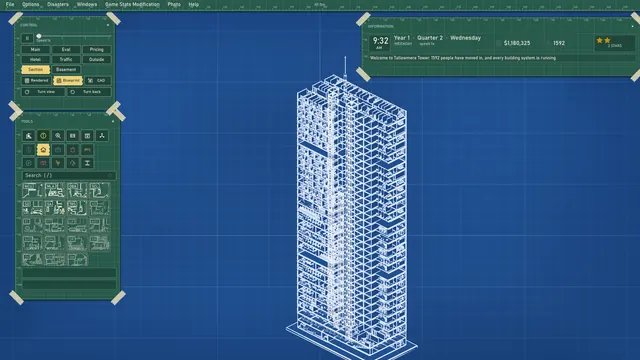Pick the fourth room thumbnail in the top row
This screenshot has height=360, width=640.
[100, 191]
